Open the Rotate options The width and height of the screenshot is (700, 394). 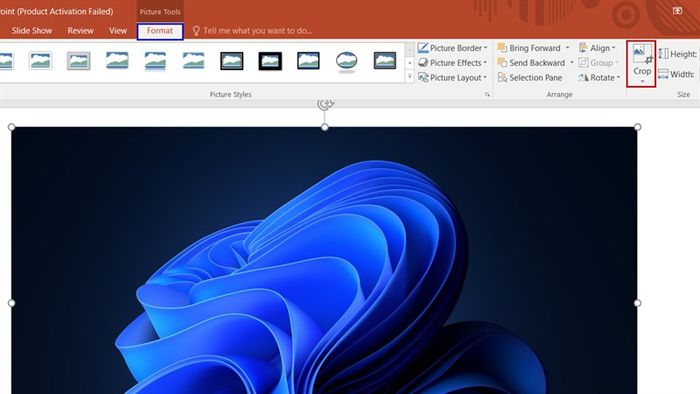[599, 78]
